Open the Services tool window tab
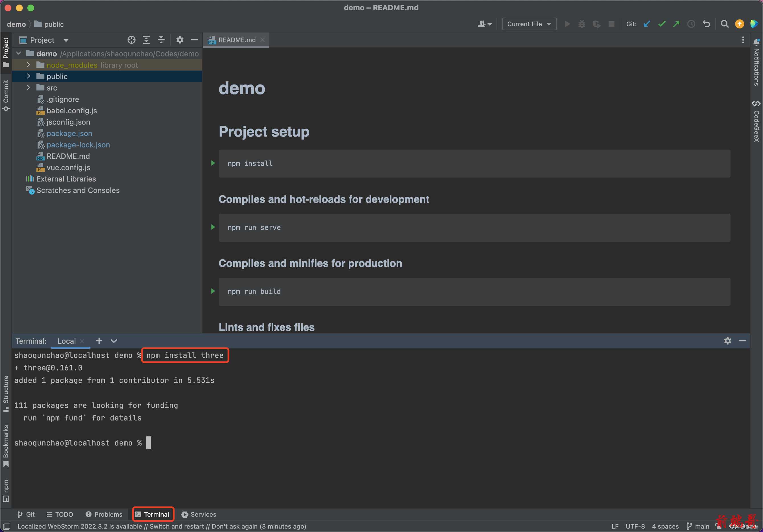 pos(199,514)
